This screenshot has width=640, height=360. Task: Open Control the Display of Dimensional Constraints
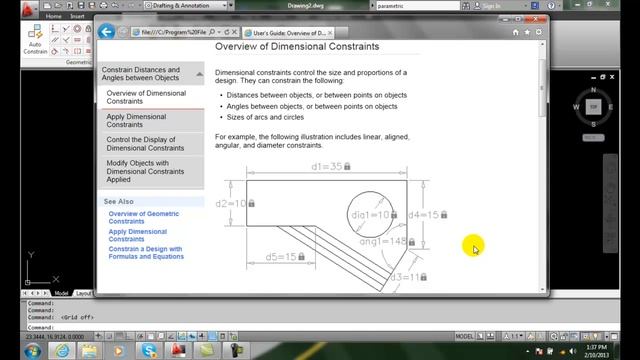(151, 144)
